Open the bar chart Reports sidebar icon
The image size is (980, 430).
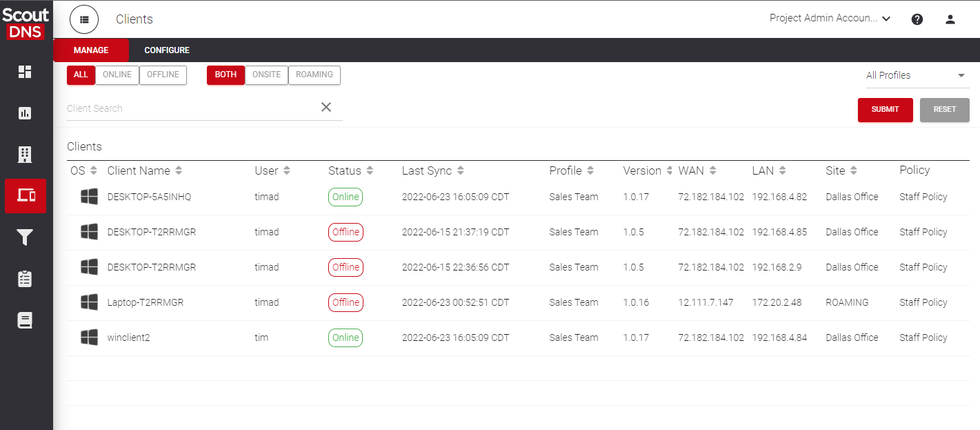coord(25,113)
